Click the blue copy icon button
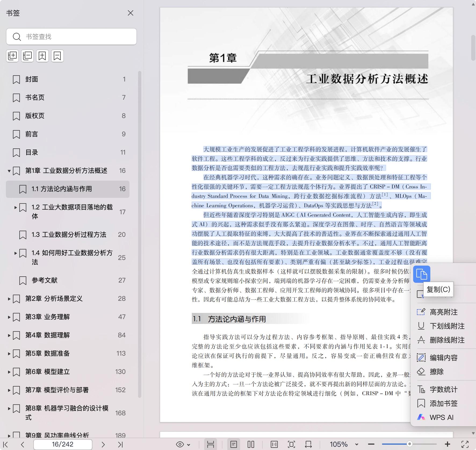 click(x=421, y=274)
